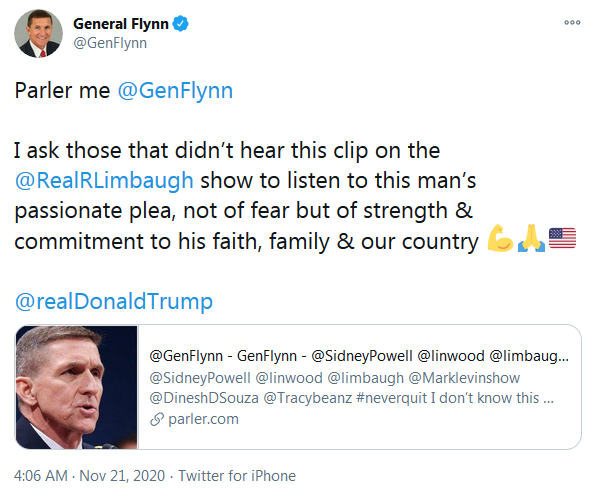The height and width of the screenshot is (500, 593).
Task: Click the folded hands emoji
Action: coord(531,238)
